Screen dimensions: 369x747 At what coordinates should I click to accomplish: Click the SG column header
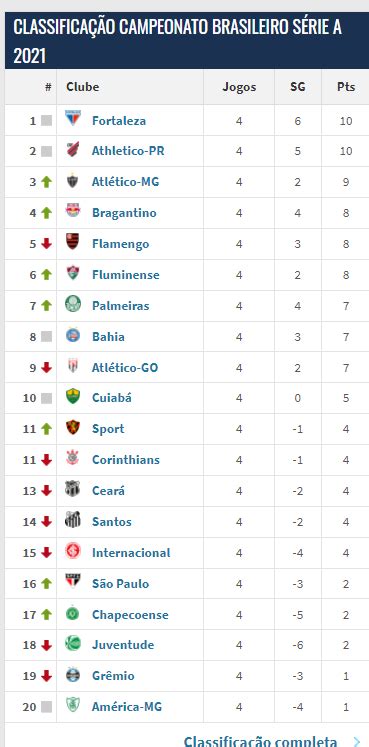click(298, 87)
